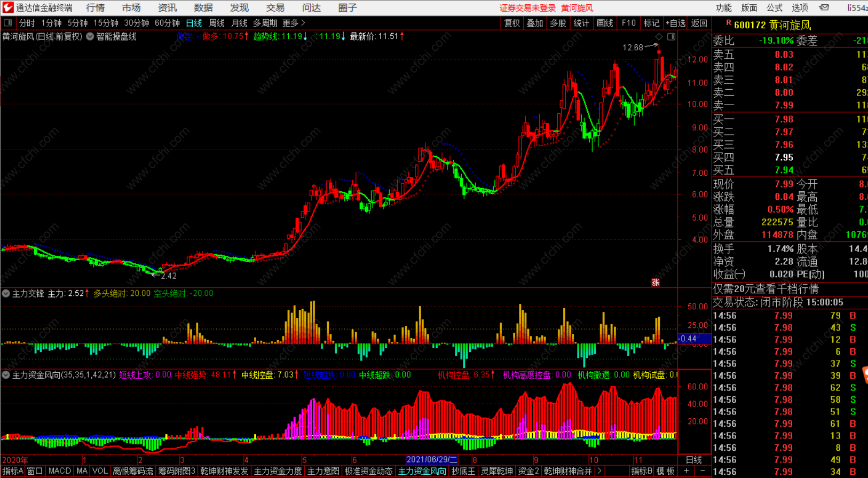The image size is (868, 478).
Task: Switch to 1分钟 chart period
Action: 51,23
